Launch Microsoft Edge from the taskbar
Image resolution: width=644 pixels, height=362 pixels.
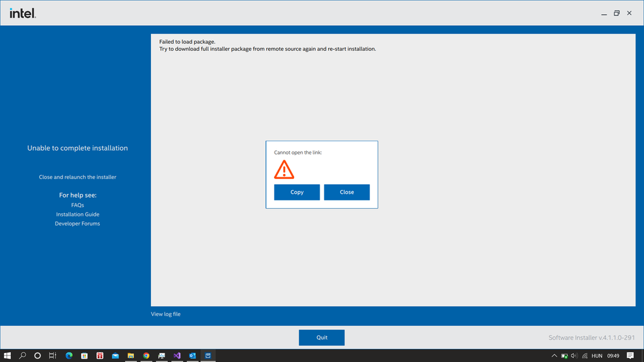[x=68, y=356]
